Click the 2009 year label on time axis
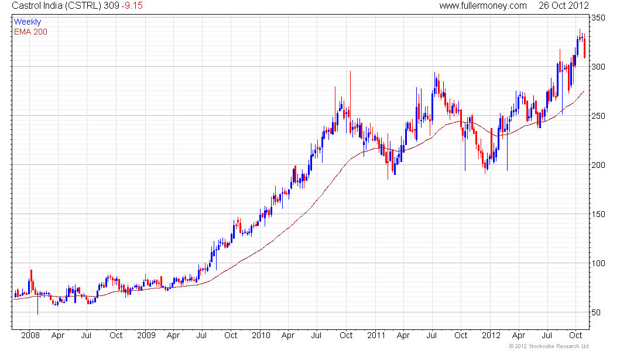 pyautogui.click(x=146, y=335)
